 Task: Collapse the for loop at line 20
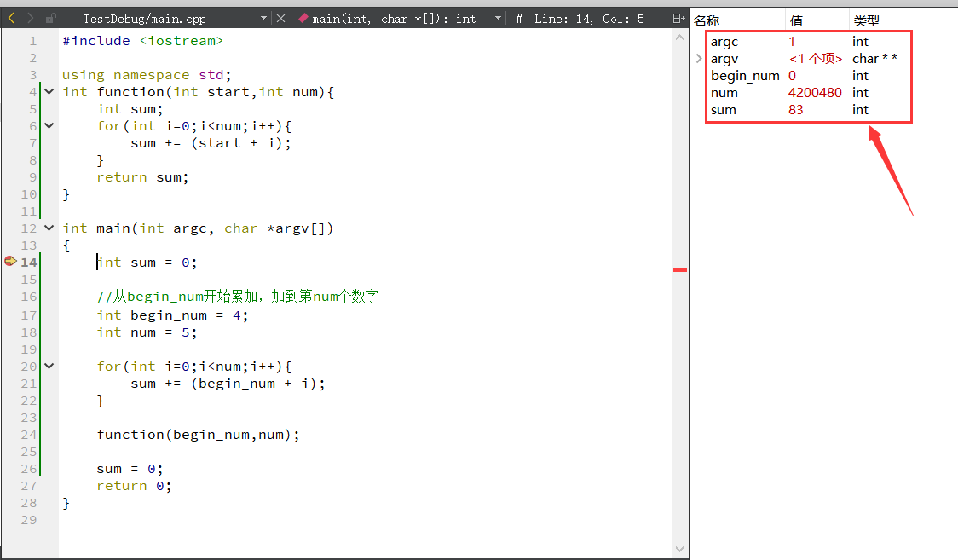coord(49,366)
